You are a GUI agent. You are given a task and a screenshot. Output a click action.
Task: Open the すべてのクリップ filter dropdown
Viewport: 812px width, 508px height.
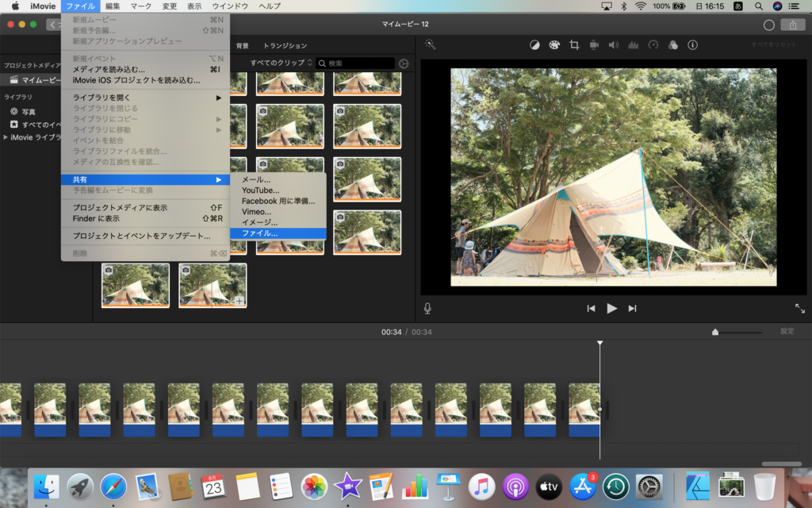[281, 63]
